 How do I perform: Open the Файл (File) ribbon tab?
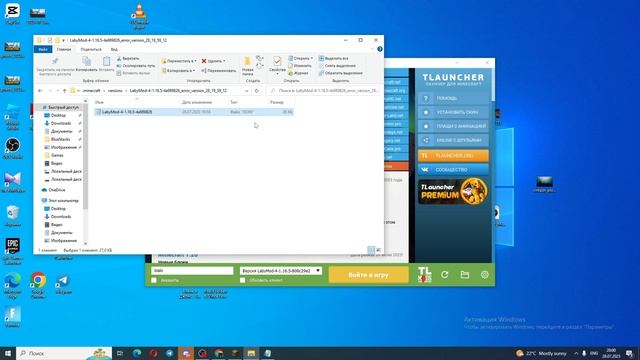coord(42,49)
